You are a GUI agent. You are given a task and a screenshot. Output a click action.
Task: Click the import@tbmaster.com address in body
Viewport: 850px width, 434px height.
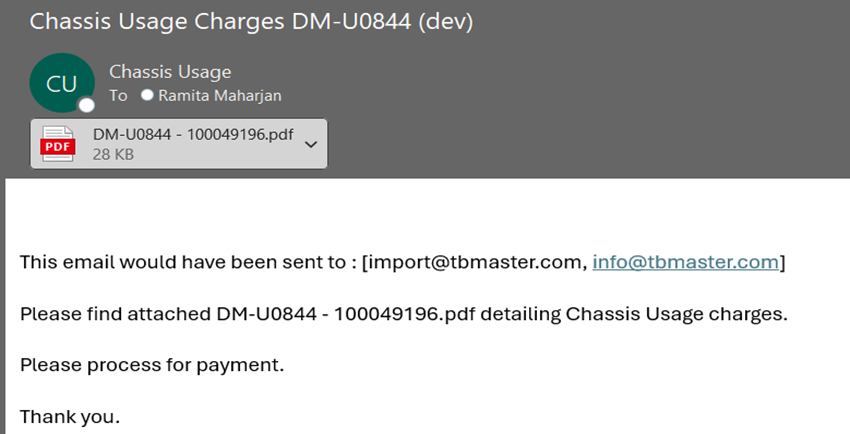click(x=475, y=262)
